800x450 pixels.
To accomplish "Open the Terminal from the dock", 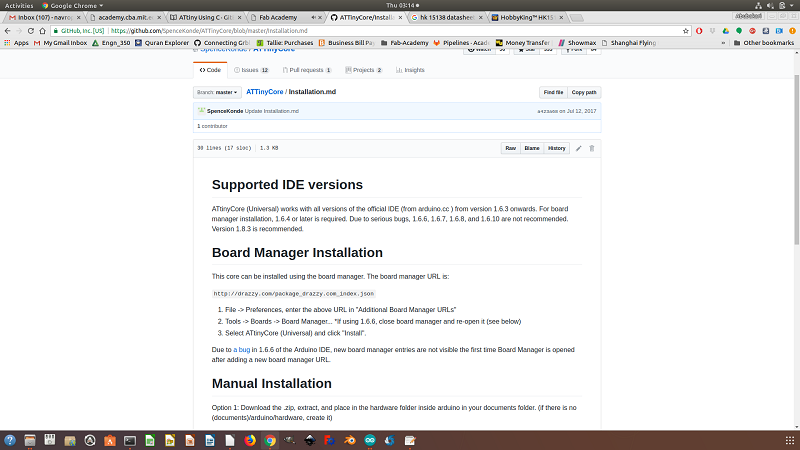I will pyautogui.click(x=130, y=440).
